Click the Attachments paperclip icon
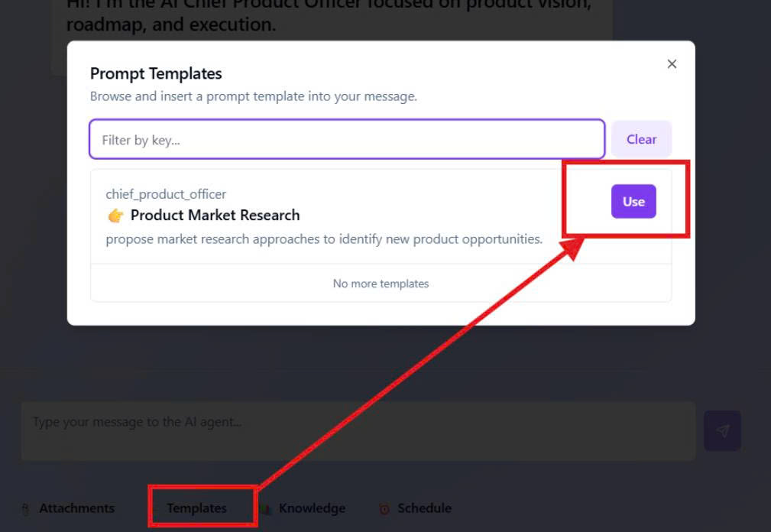Image resolution: width=771 pixels, height=532 pixels. click(26, 508)
